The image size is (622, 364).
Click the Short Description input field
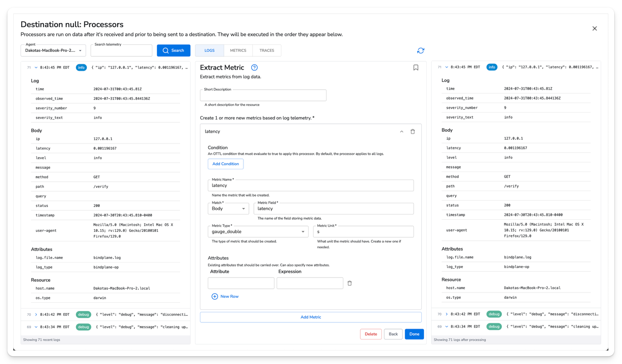(x=263, y=95)
